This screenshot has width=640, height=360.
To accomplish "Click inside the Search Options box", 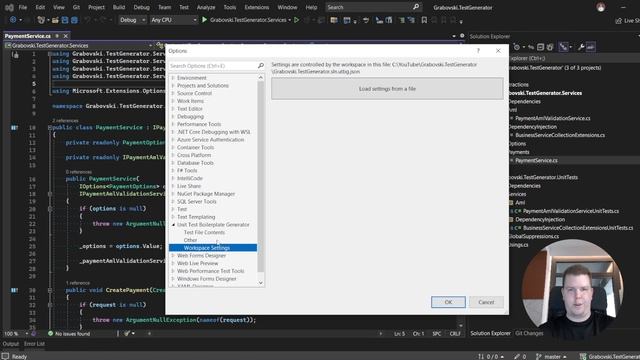I will point(212,66).
